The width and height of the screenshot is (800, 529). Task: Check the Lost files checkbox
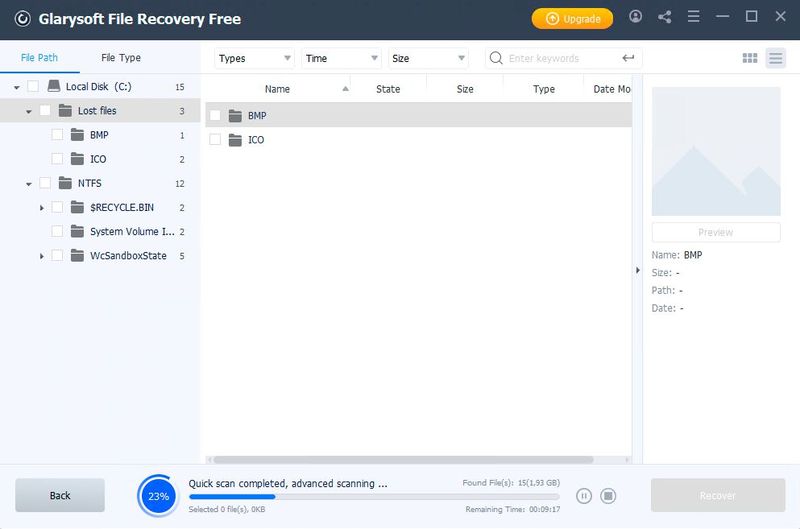45,110
